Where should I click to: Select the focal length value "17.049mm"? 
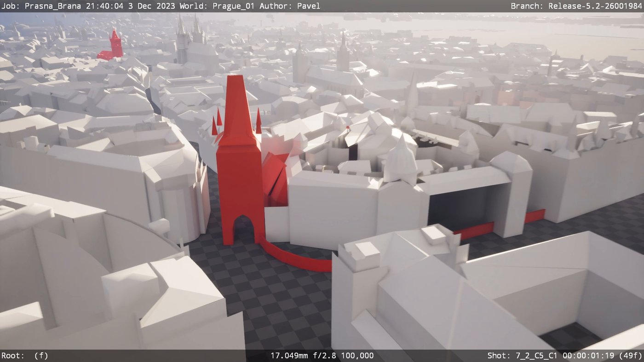[x=289, y=356]
